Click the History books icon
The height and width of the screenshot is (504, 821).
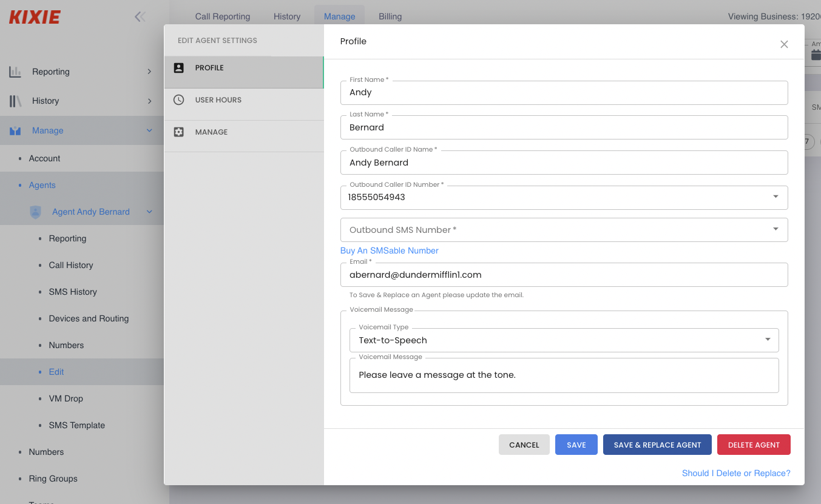[15, 101]
